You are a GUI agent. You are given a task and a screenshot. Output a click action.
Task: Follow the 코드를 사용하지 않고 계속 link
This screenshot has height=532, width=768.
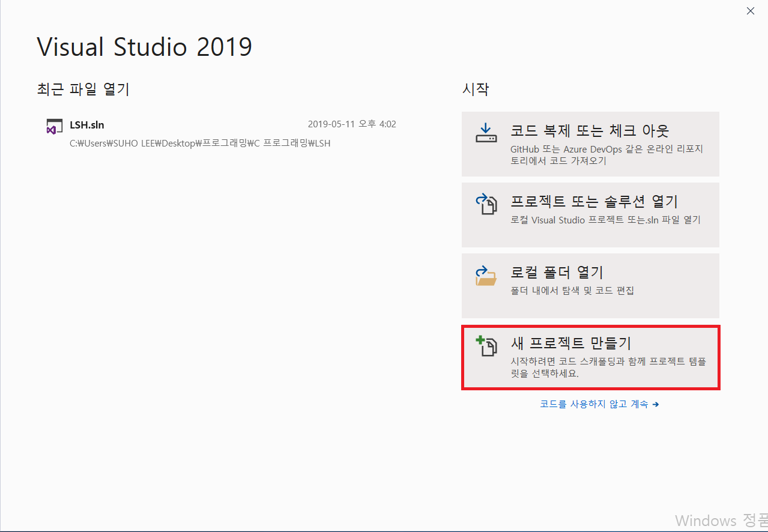click(599, 404)
